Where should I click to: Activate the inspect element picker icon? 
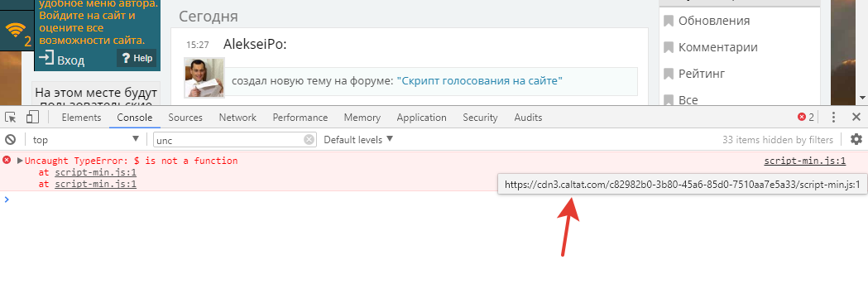11,117
